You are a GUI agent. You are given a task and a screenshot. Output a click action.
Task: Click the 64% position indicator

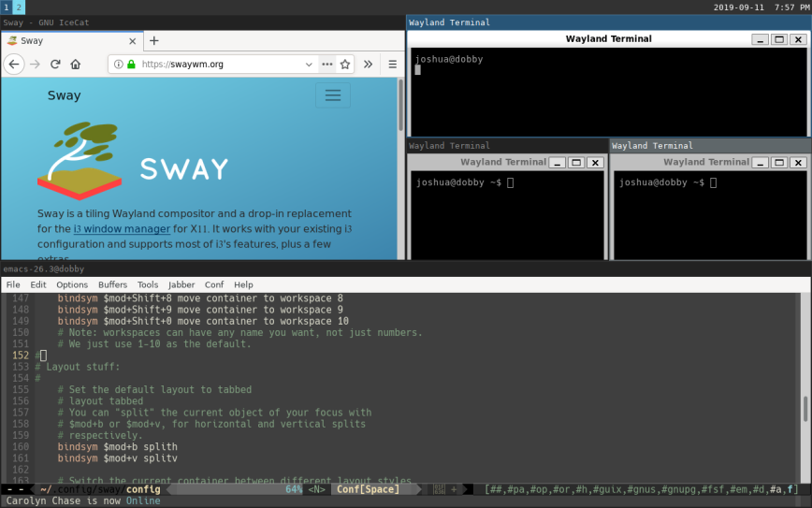pos(294,489)
